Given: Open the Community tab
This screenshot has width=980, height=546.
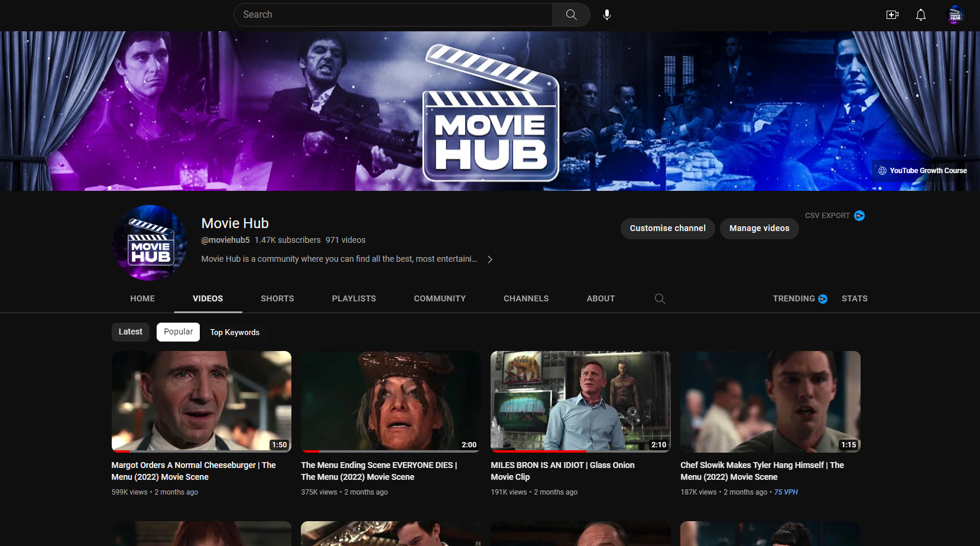Looking at the screenshot, I should click(x=440, y=298).
